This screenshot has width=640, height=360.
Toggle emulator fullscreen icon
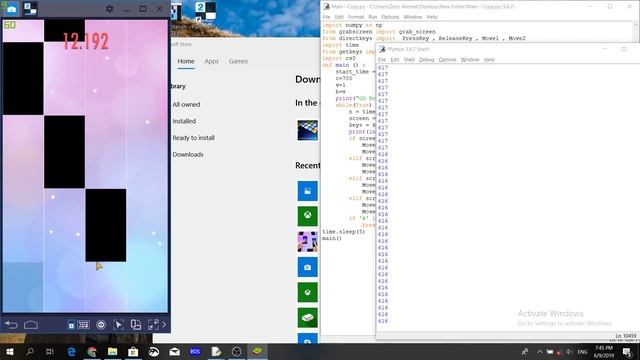153,324
